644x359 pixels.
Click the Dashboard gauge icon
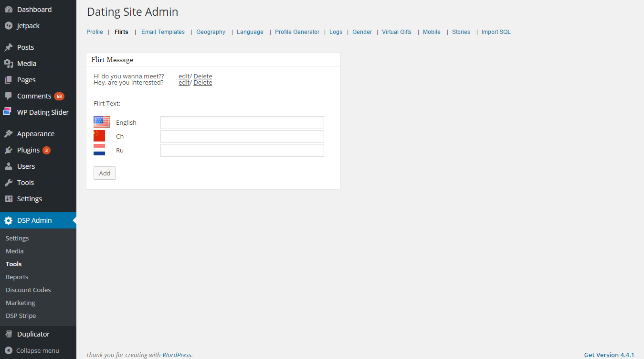point(9,10)
